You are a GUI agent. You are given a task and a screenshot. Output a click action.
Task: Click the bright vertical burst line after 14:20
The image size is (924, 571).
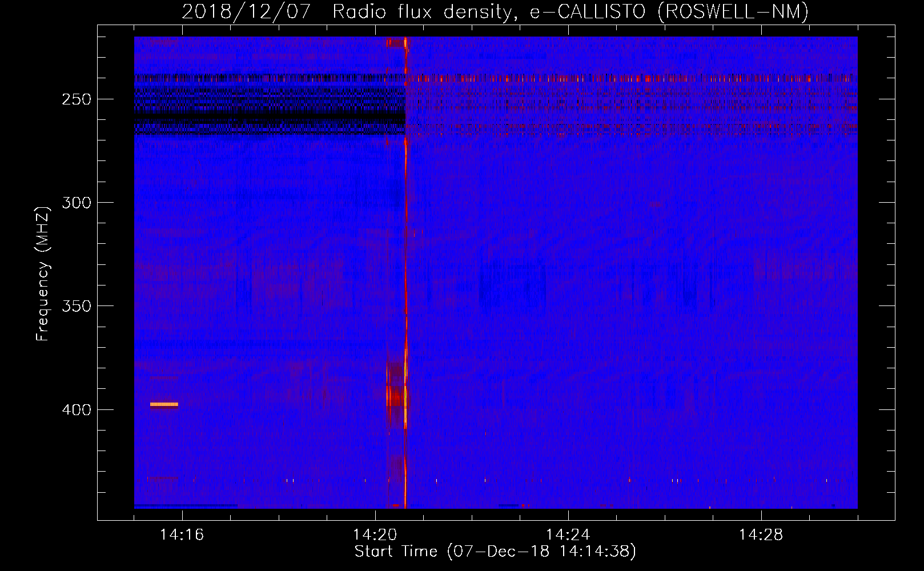click(x=405, y=272)
